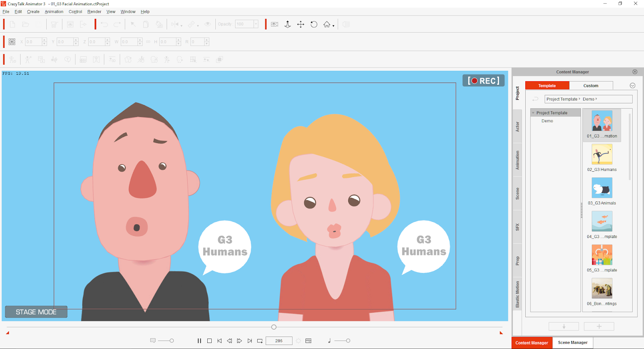Step to the next frame
The height and width of the screenshot is (349, 644).
(239, 341)
